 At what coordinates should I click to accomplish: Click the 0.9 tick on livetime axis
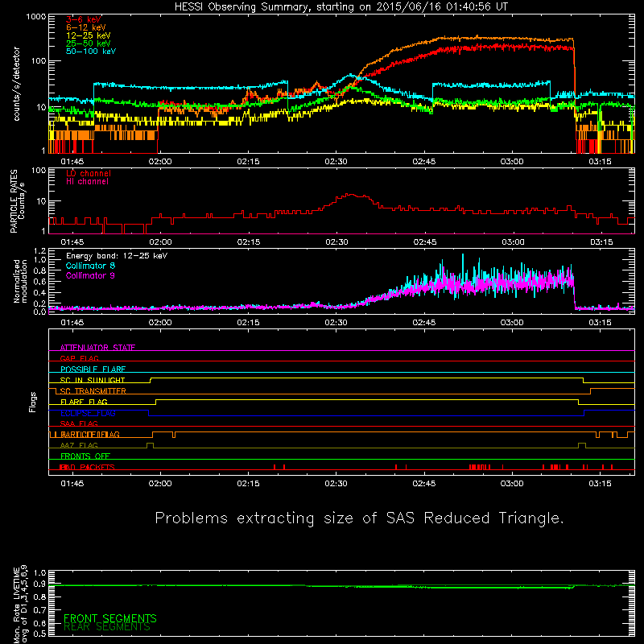coord(39,584)
